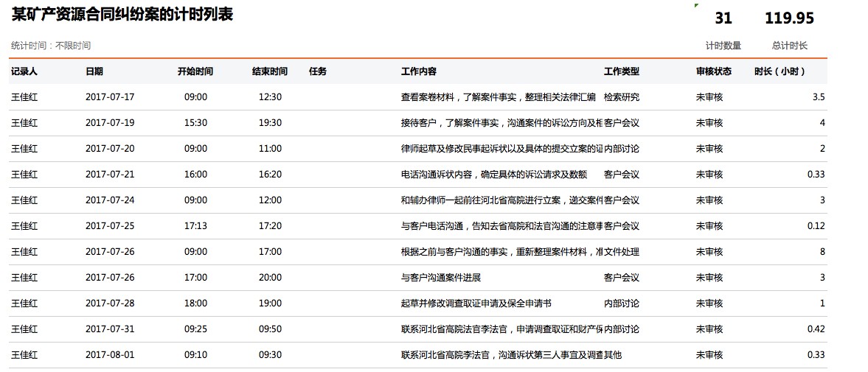This screenshot has width=868, height=372.
Task: Click the 总计时长 label
Action: pos(790,46)
